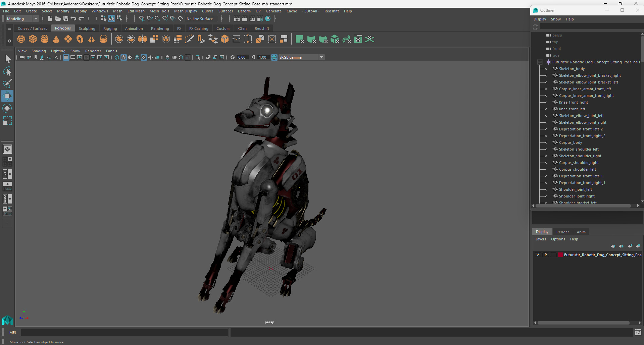
Task: Create a polygon sphere from the shelf
Action: (21, 39)
